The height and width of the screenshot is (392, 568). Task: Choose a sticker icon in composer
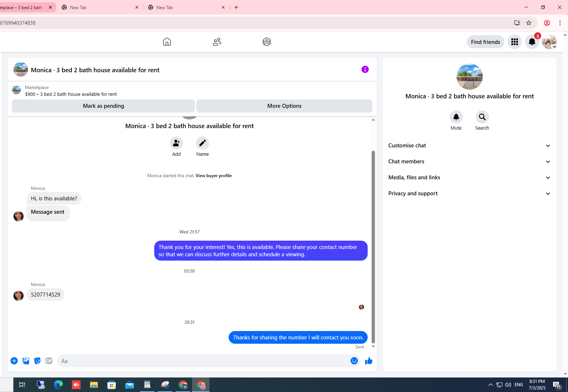37,361
